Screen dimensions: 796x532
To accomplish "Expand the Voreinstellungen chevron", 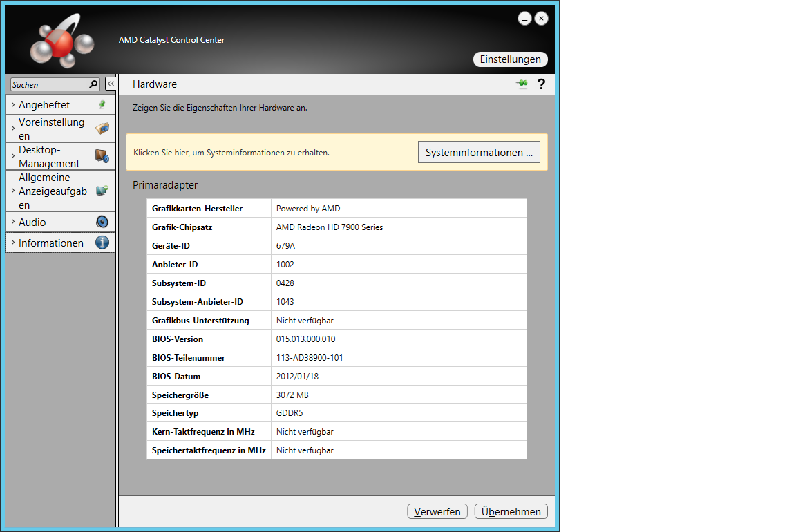I will [x=12, y=129].
